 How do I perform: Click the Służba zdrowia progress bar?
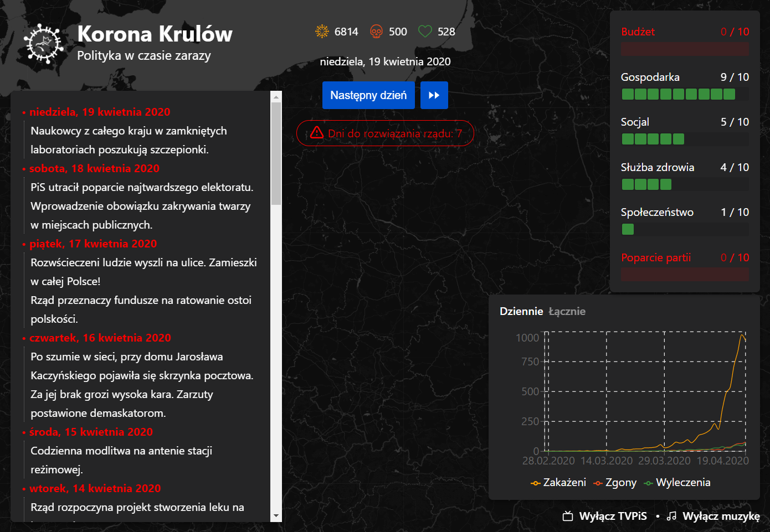click(x=685, y=184)
